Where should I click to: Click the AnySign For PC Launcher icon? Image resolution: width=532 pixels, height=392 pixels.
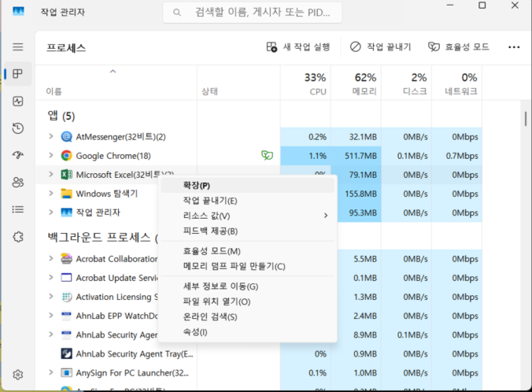coord(66,372)
